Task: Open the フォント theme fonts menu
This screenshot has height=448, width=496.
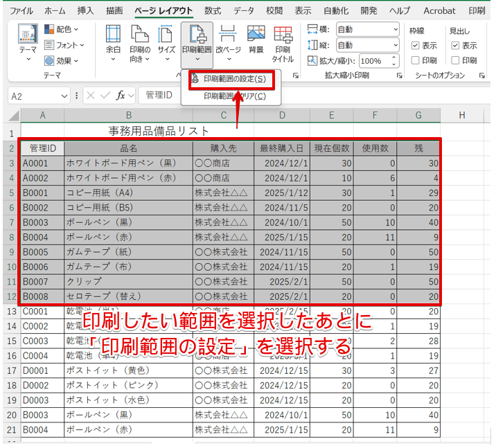Action: click(64, 45)
